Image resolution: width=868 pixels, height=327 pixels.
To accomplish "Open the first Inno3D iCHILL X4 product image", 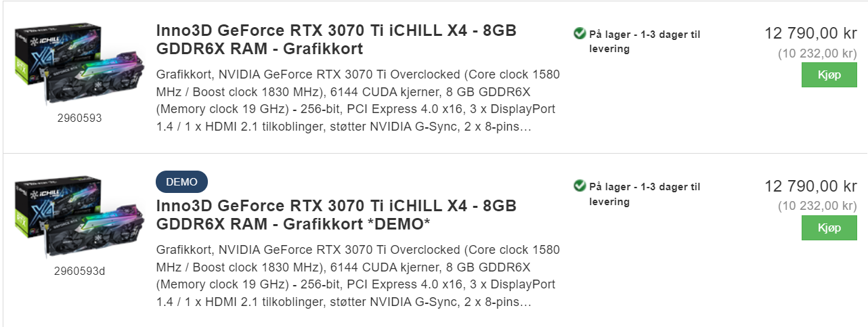I will [79, 66].
